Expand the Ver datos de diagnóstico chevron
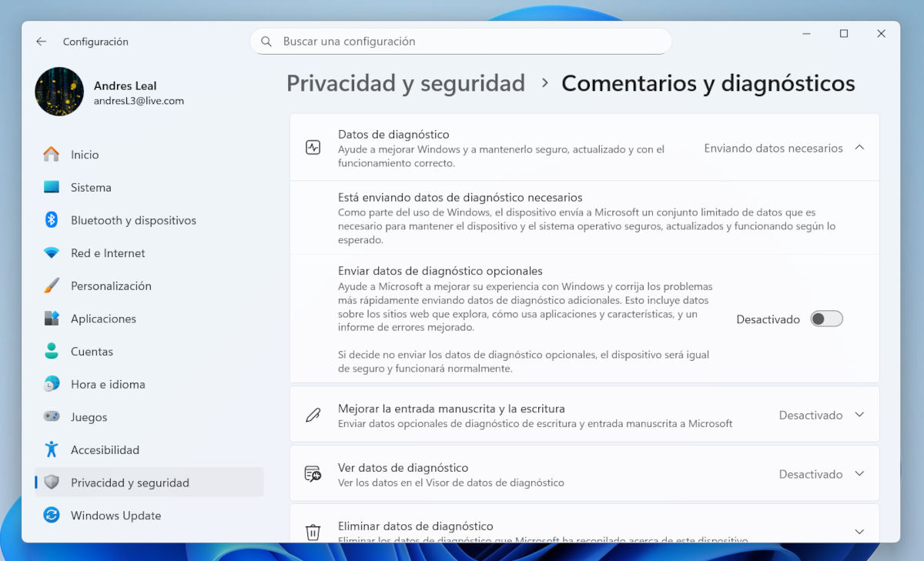Viewport: 924px width, 561px height. (x=859, y=474)
